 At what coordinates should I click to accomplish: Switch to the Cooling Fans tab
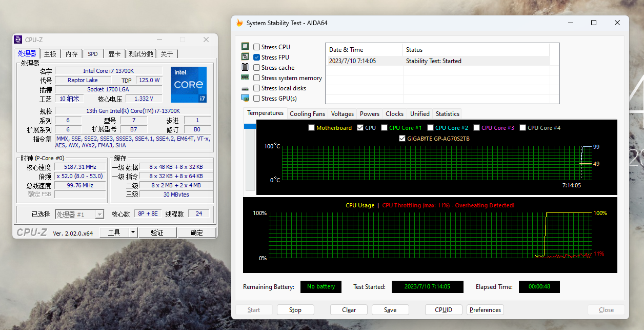point(307,114)
